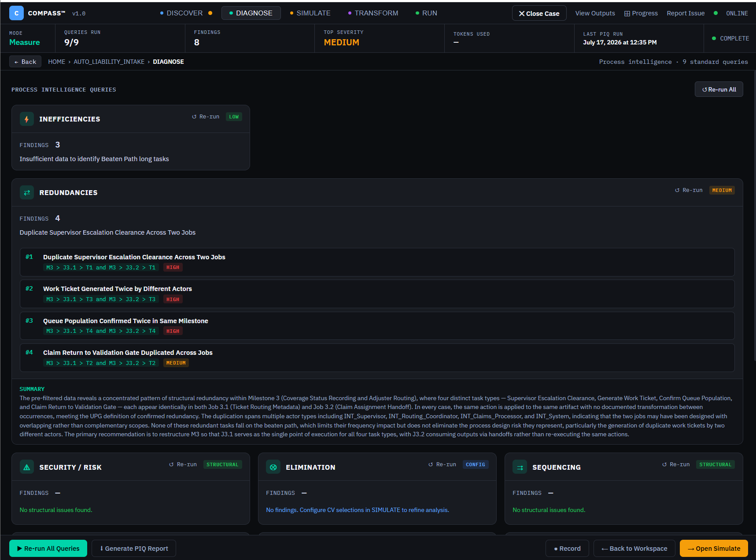The width and height of the screenshot is (756, 560).
Task: Re-run the Security / Risk query
Action: pos(183,464)
